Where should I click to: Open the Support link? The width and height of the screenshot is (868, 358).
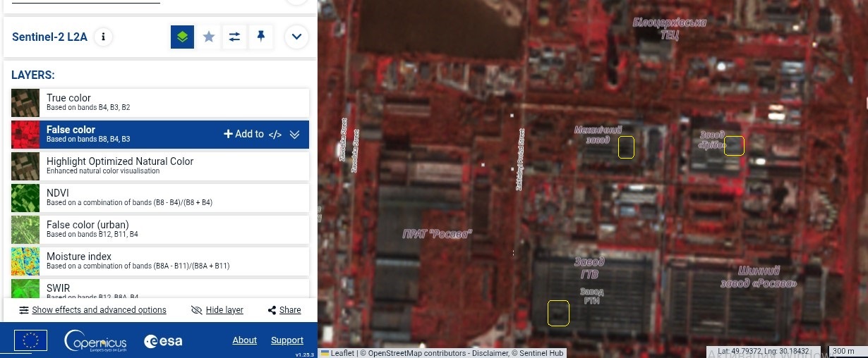[287, 340]
